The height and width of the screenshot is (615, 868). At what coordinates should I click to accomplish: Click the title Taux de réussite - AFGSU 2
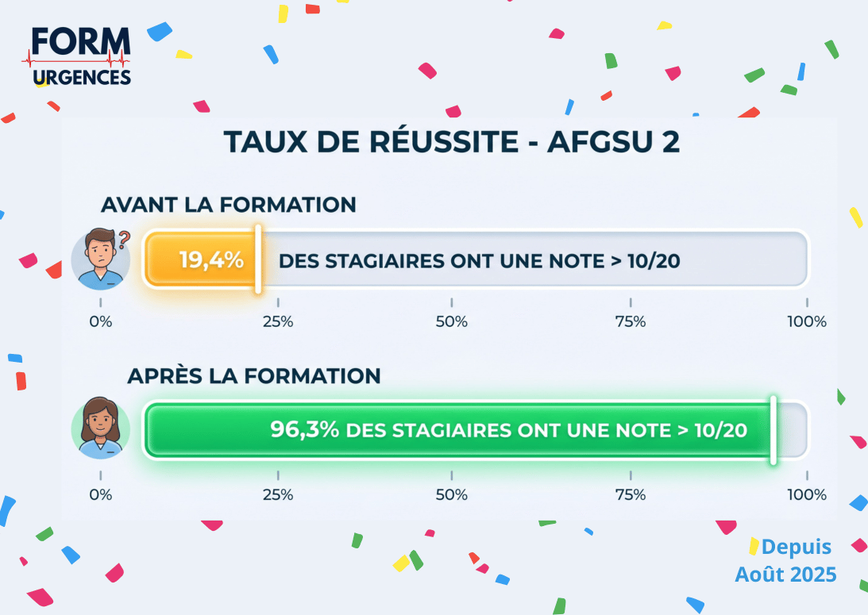pos(452,141)
